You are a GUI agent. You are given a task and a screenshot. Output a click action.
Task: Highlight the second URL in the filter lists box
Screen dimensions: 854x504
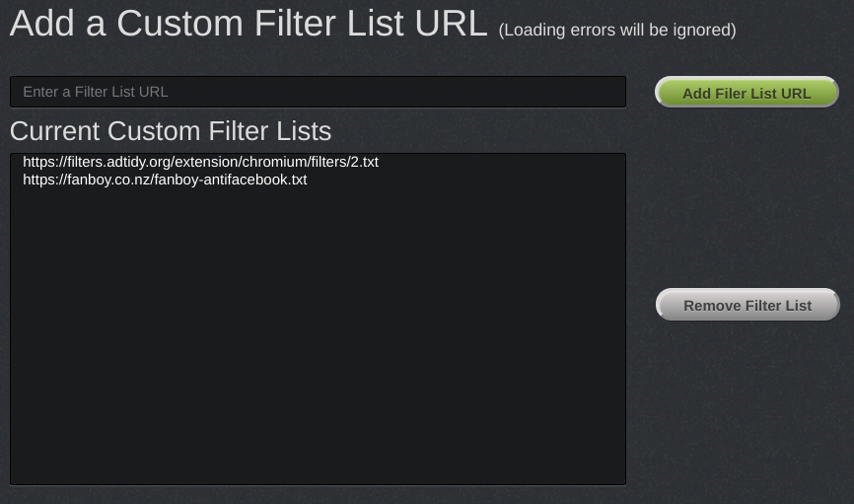point(165,180)
